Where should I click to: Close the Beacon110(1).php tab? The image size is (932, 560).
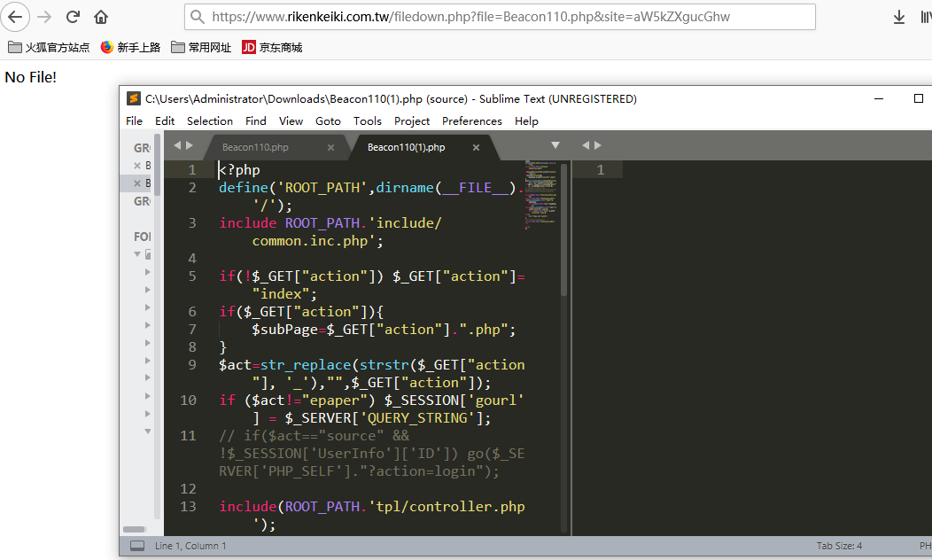[x=476, y=147]
